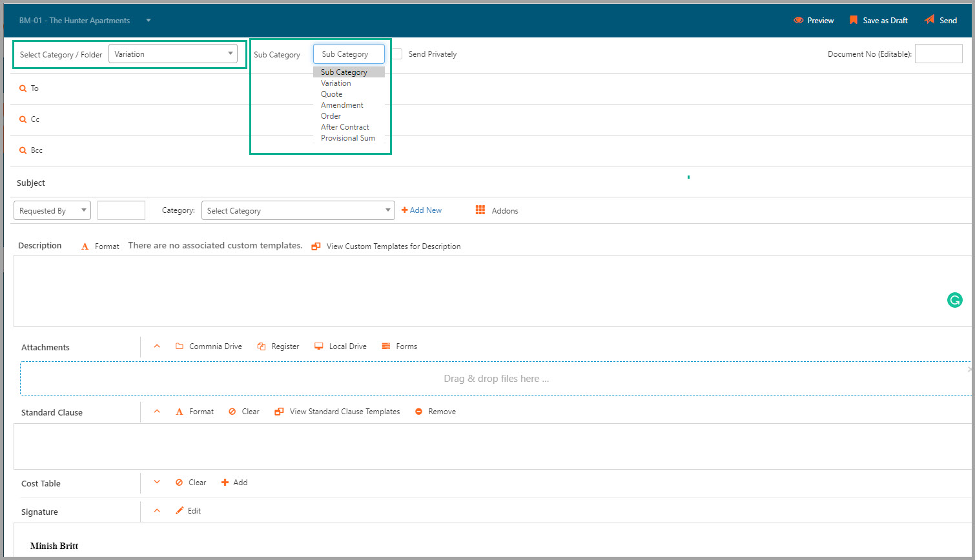Click the Drag & drop files area
This screenshot has height=560, width=975.
tap(496, 379)
